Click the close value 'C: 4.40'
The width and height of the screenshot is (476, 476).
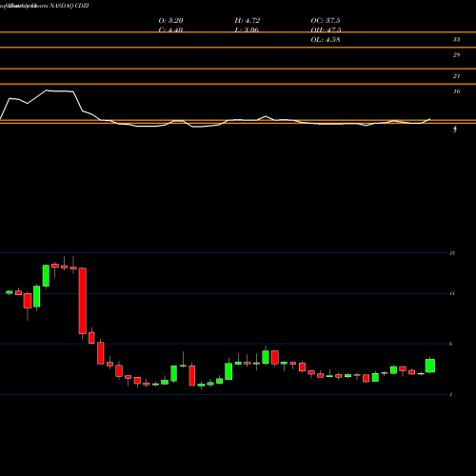[170, 30]
